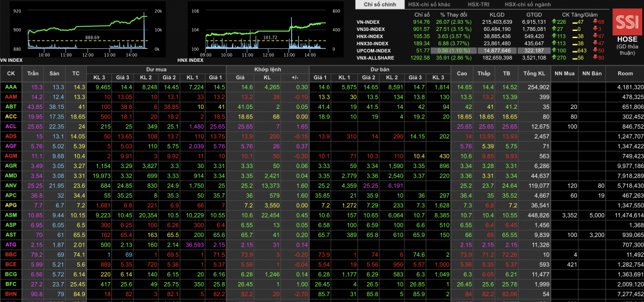
Task: Click red down arrow in HNX30-INDEX row
Action: (594, 43)
